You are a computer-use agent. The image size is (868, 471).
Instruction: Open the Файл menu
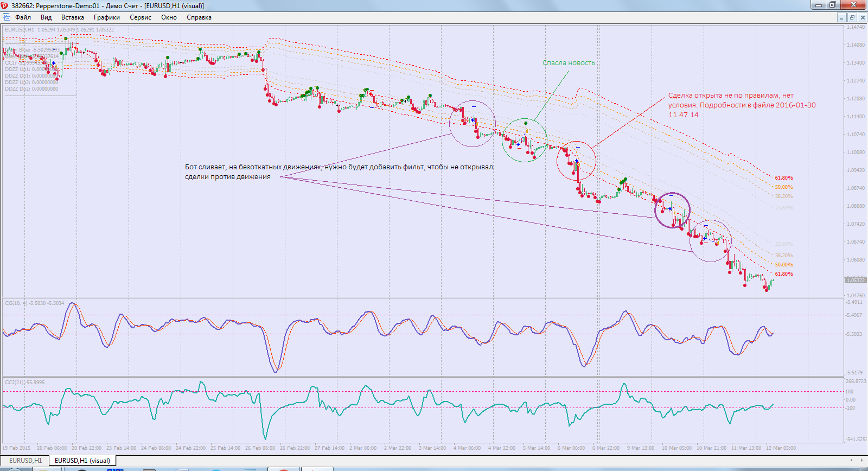(23, 17)
